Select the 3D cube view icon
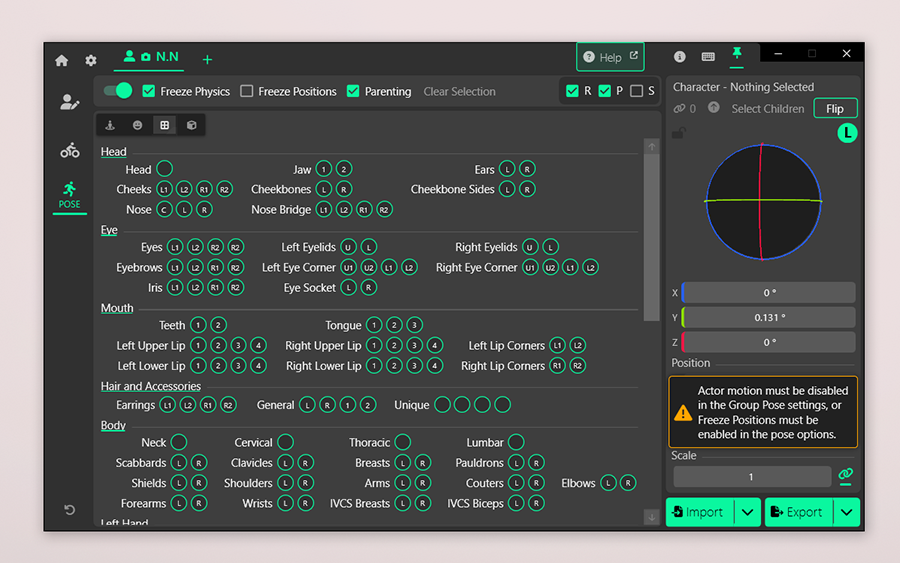Screen dimensions: 900x563 (191, 125)
